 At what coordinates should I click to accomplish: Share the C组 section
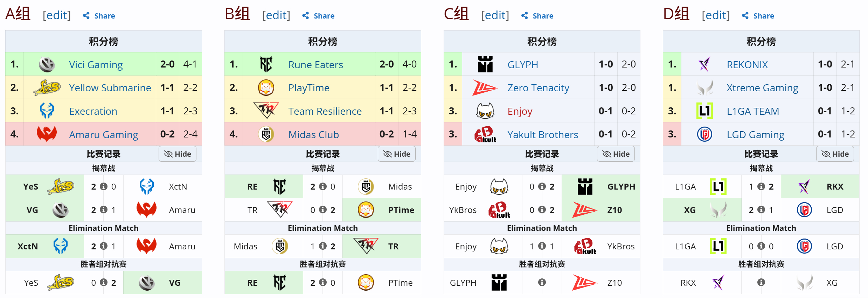click(x=537, y=16)
